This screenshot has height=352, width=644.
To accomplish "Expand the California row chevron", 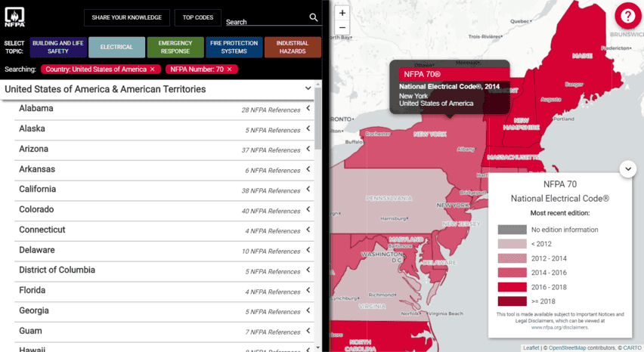I will click(x=308, y=189).
